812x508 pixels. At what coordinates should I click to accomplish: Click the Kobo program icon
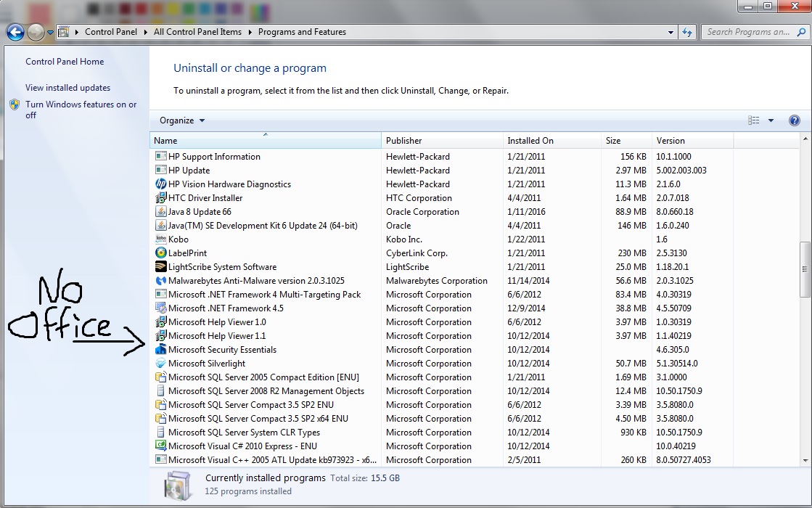[x=160, y=239]
